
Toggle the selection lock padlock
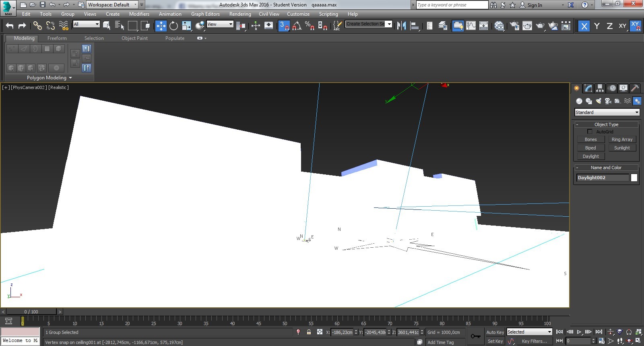pyautogui.click(x=309, y=332)
